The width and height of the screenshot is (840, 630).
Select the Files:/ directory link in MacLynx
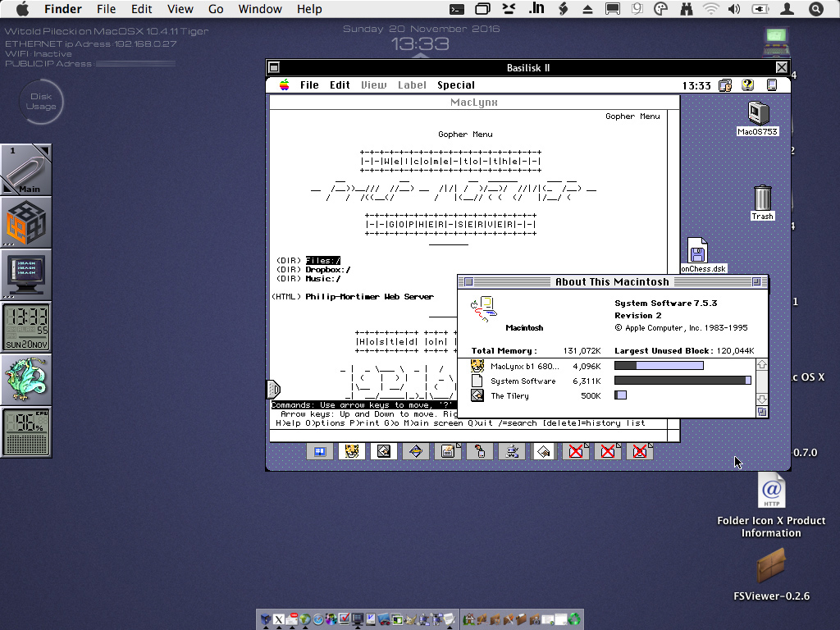(323, 260)
